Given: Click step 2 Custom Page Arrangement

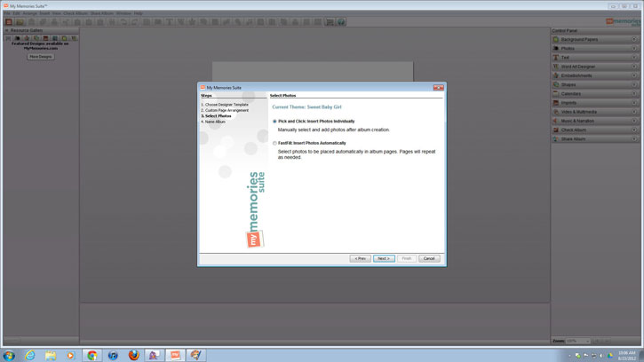Looking at the screenshot, I should 225,110.
